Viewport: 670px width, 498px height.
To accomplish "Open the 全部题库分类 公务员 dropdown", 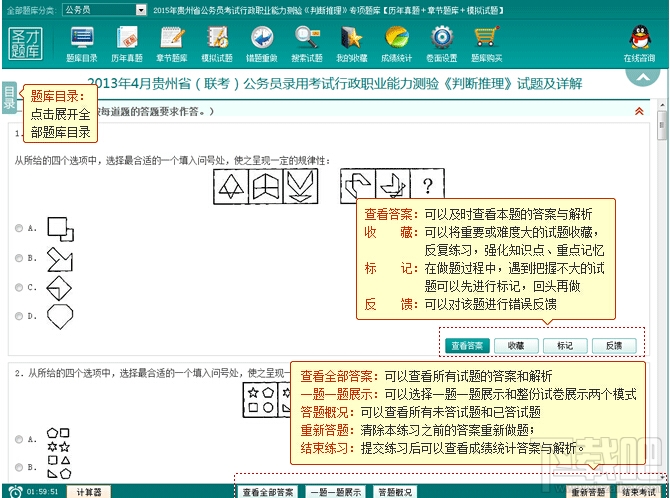I will (105, 9).
